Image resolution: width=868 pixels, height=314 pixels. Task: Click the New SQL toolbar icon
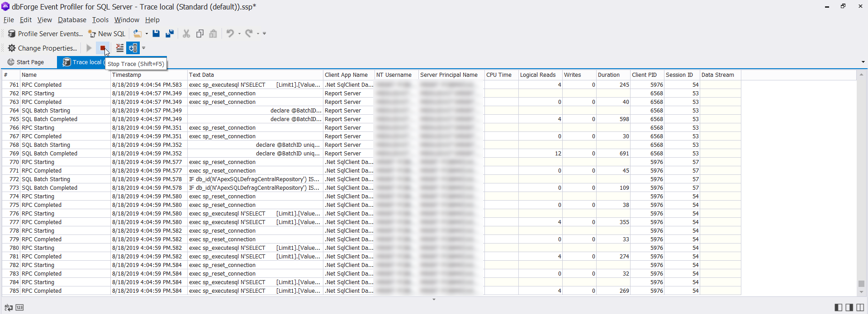[92, 34]
